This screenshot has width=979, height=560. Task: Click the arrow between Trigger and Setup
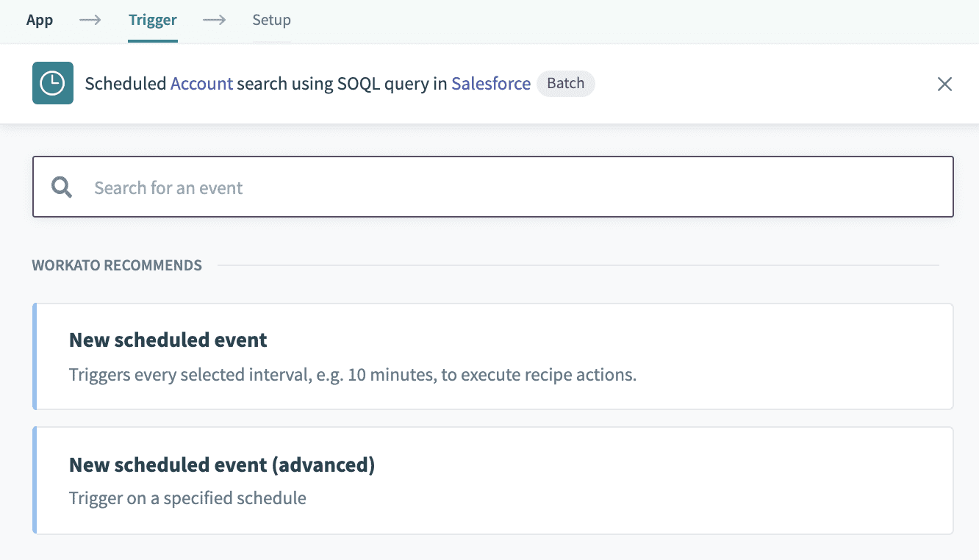[214, 21]
